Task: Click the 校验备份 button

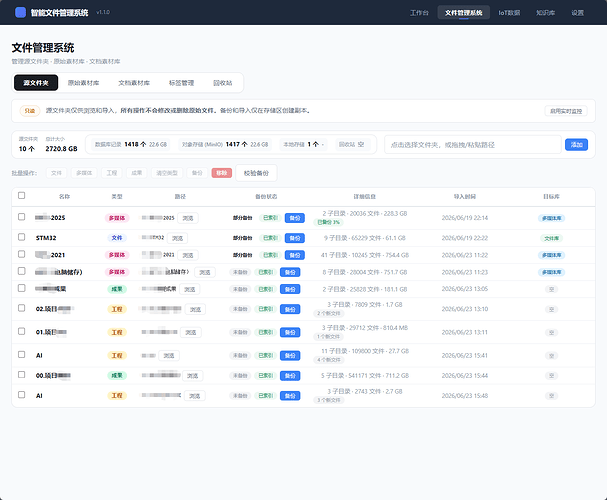Action: point(256,173)
